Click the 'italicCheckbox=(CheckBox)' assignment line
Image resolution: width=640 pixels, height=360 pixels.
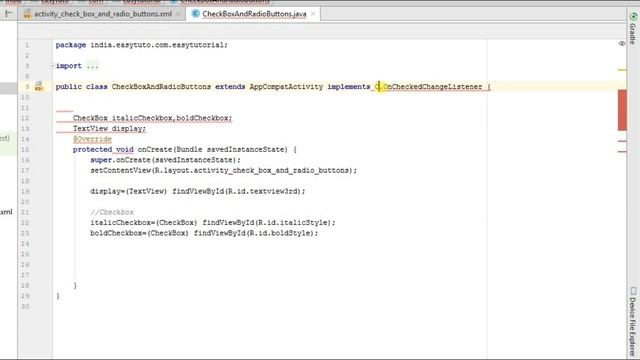pyautogui.click(x=213, y=223)
